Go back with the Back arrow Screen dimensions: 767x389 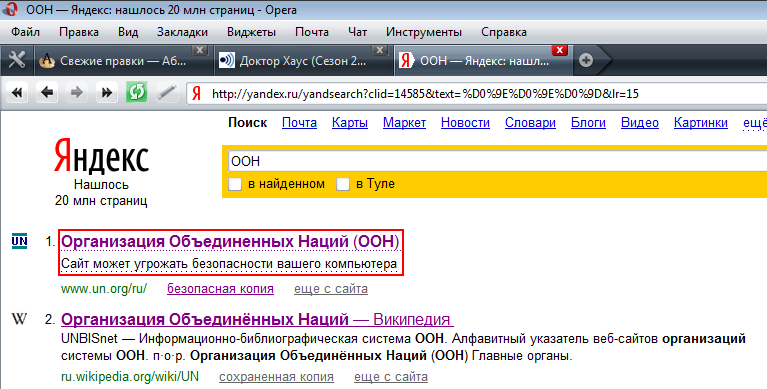47,92
